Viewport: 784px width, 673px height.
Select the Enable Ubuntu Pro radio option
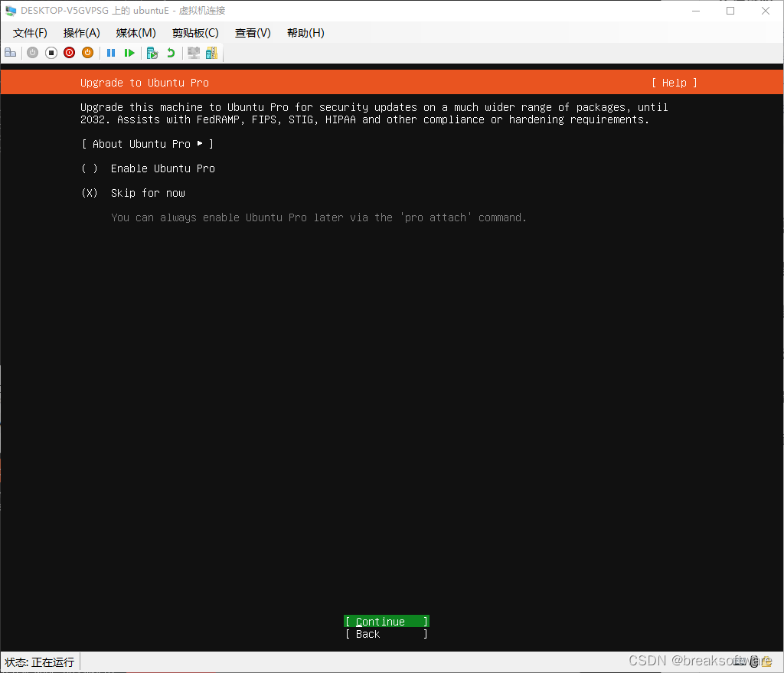tap(148, 168)
